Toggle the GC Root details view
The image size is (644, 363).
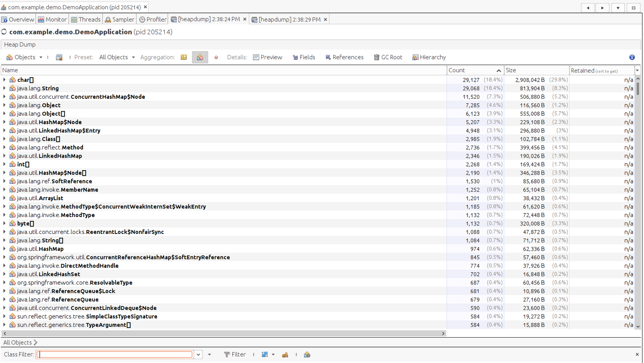(388, 57)
